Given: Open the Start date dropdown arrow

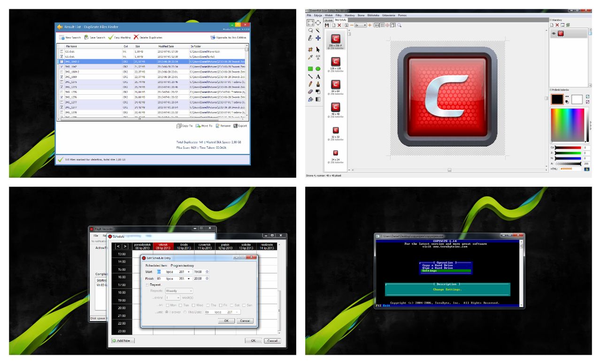Looking at the screenshot, I should (188, 272).
